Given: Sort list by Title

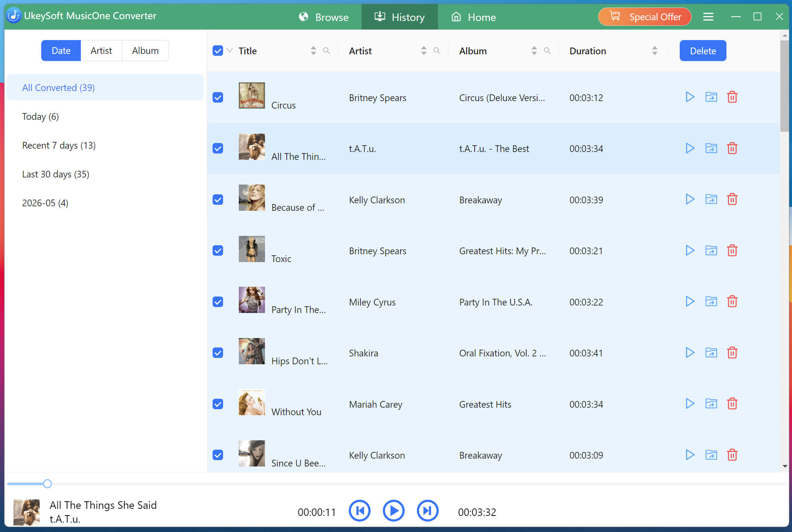Looking at the screenshot, I should coord(313,51).
